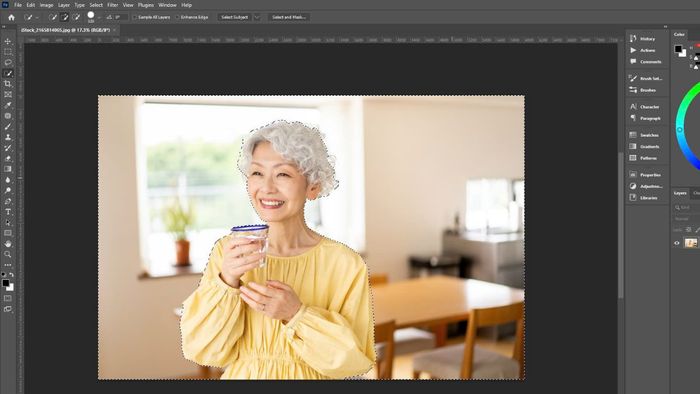Select the Brush tool

click(x=8, y=127)
